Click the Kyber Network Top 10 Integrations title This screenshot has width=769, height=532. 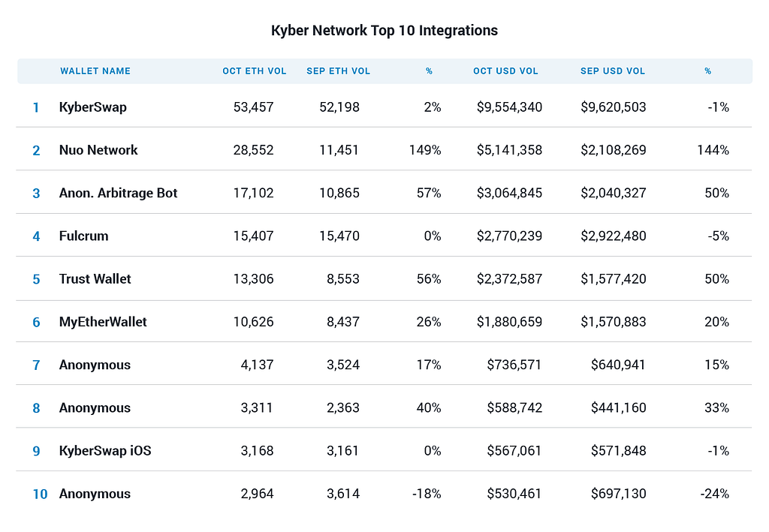pyautogui.click(x=384, y=30)
